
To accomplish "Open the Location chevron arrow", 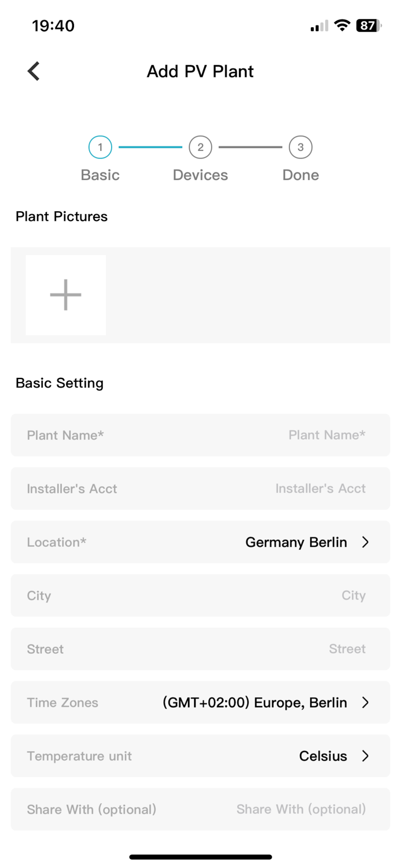I will 365,542.
